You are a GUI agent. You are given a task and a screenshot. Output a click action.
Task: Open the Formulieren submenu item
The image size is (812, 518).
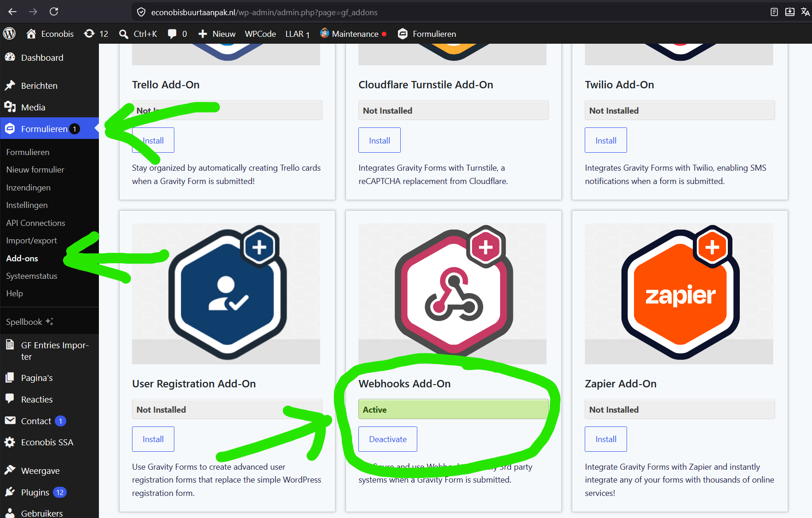click(x=28, y=152)
